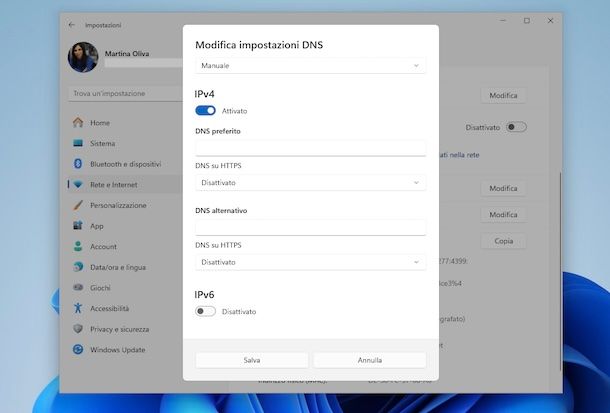This screenshot has width=610, height=413.
Task: Go back with the arrow icon
Action: 71,25
